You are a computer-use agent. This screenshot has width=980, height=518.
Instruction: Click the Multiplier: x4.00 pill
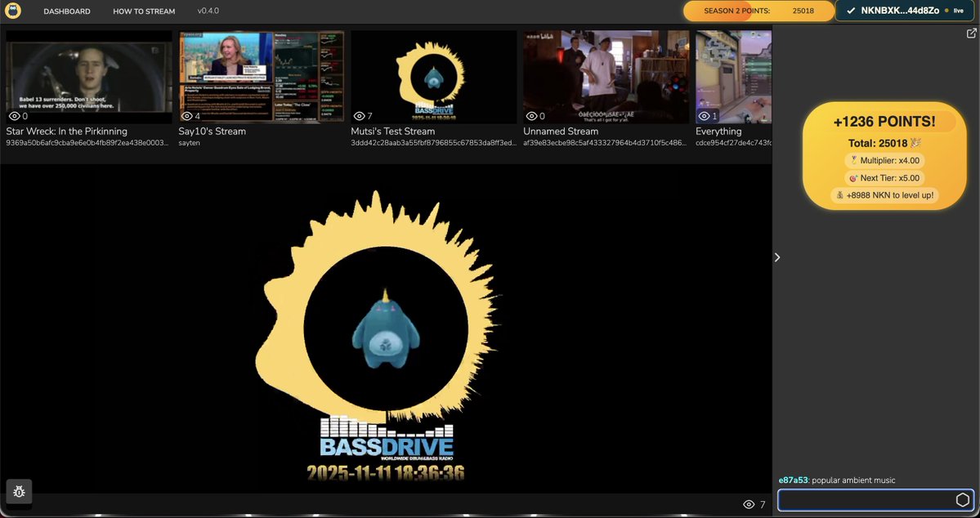884,161
